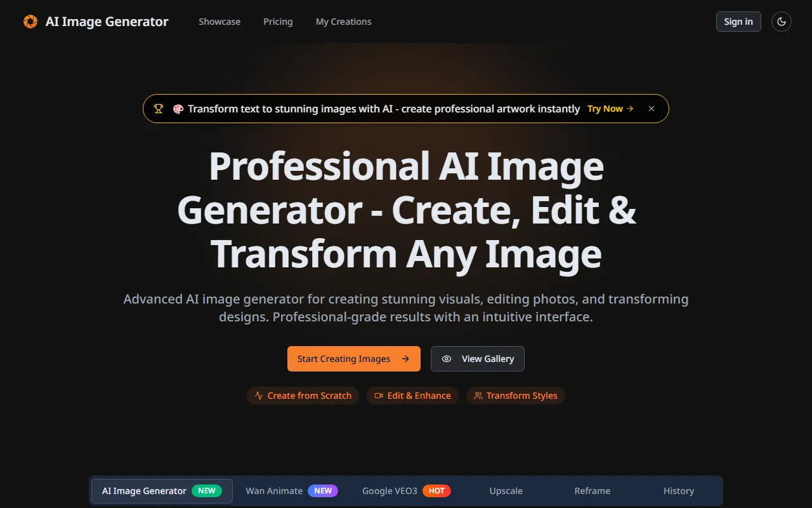Click the Transform Styles people icon
Viewport: 812px width, 508px height.
478,396
